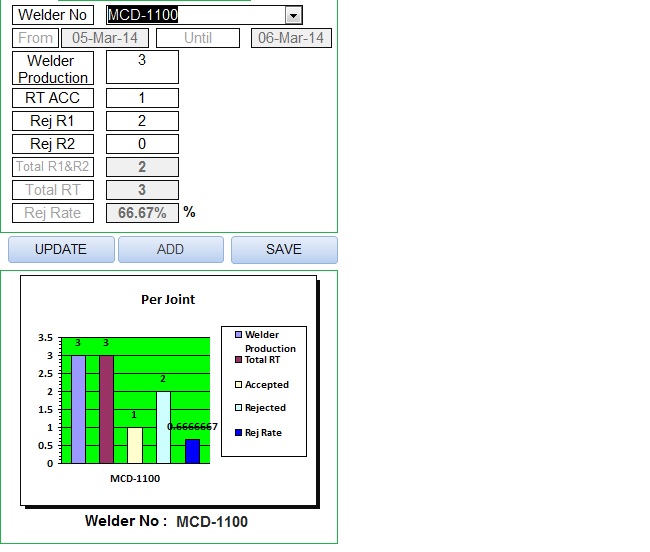This screenshot has width=650, height=552.
Task: Click the Rej Rate legend swatch
Action: (x=238, y=433)
